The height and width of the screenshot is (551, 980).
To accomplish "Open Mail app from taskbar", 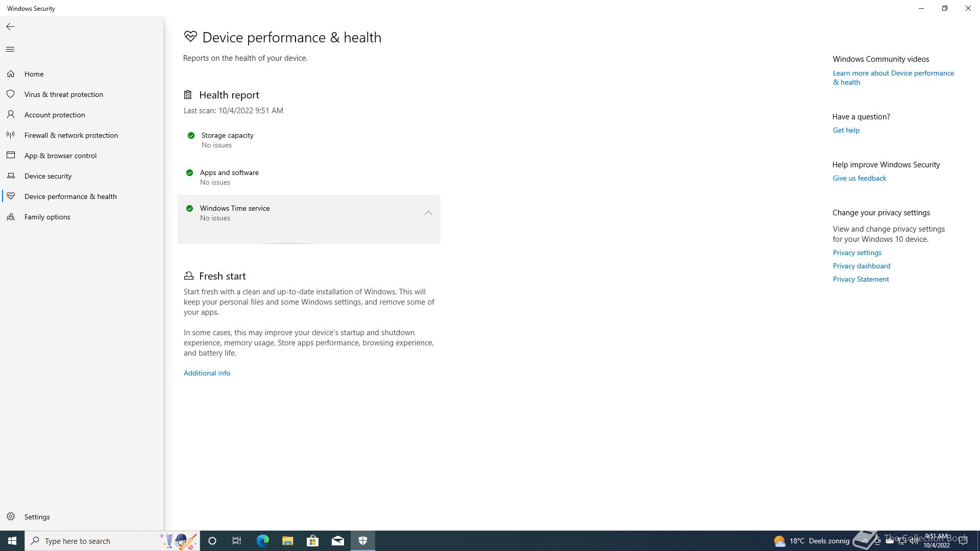I will tap(337, 541).
